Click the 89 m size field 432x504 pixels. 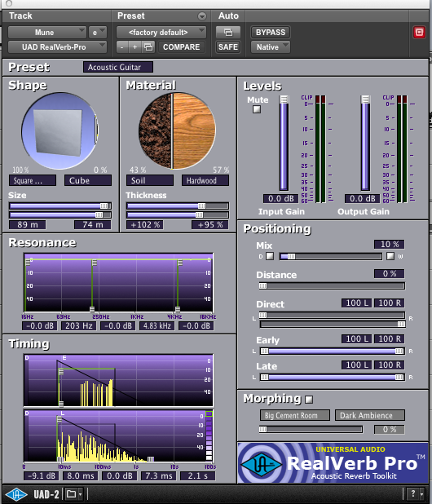click(x=27, y=224)
